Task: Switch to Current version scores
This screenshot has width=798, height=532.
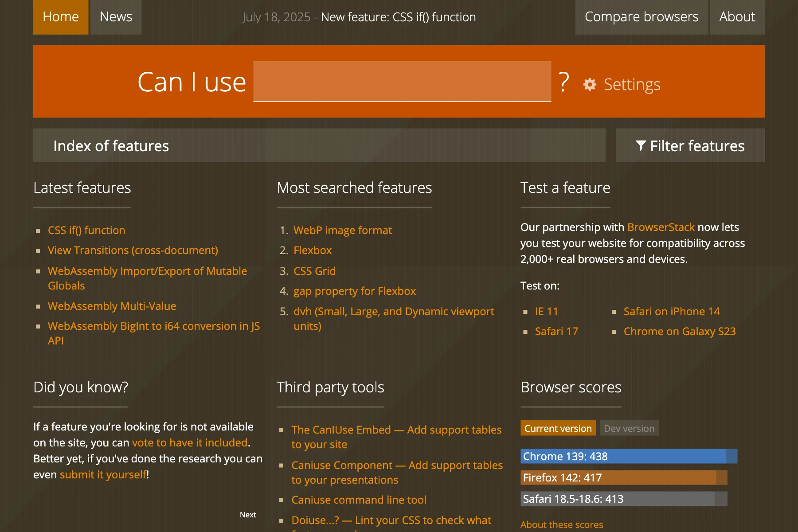Action: point(558,428)
